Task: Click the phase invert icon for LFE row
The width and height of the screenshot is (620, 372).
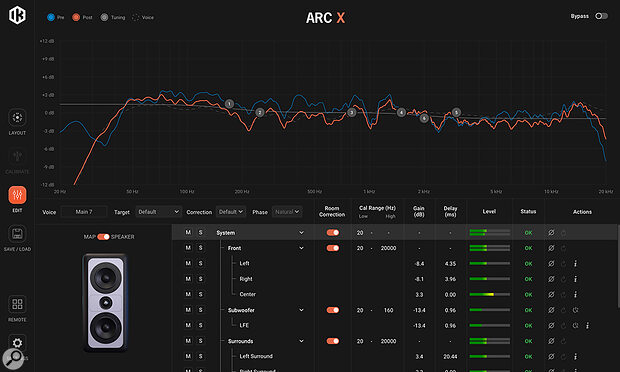Action: click(551, 326)
